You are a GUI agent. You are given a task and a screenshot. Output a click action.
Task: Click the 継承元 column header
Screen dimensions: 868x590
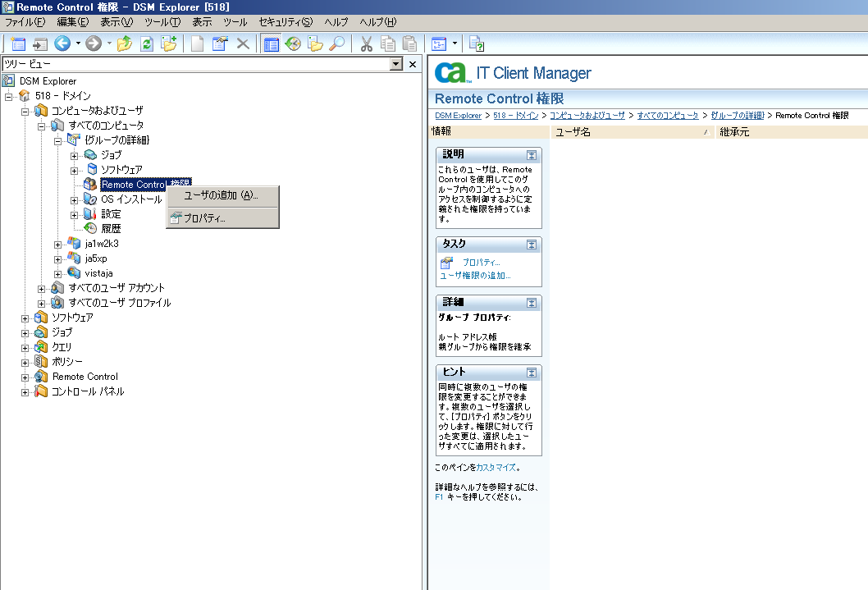(791, 132)
